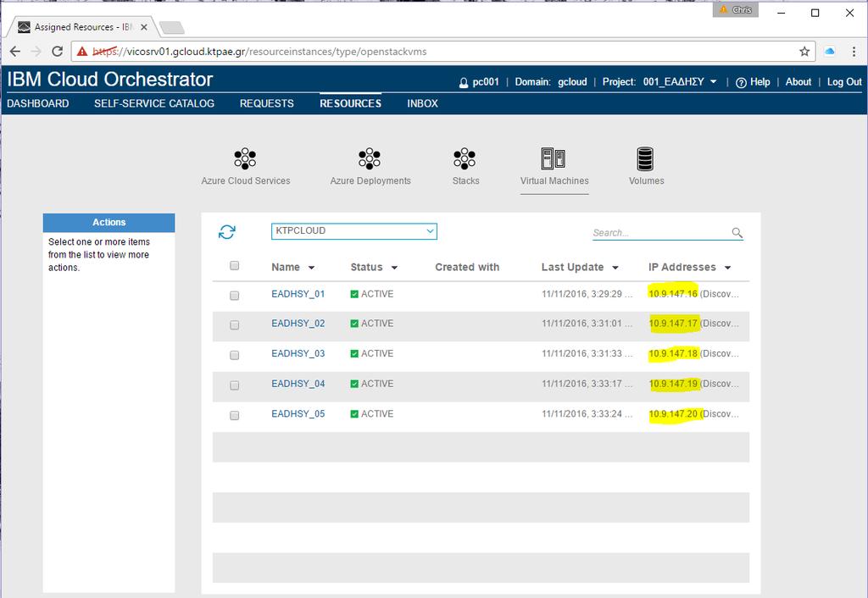Click the browser back arrow
Image resolution: width=868 pixels, height=598 pixels.
pyautogui.click(x=15, y=52)
